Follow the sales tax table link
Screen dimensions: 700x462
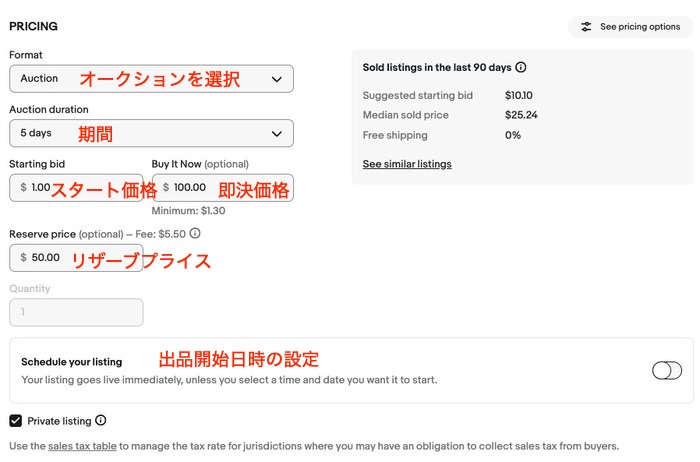coord(81,446)
